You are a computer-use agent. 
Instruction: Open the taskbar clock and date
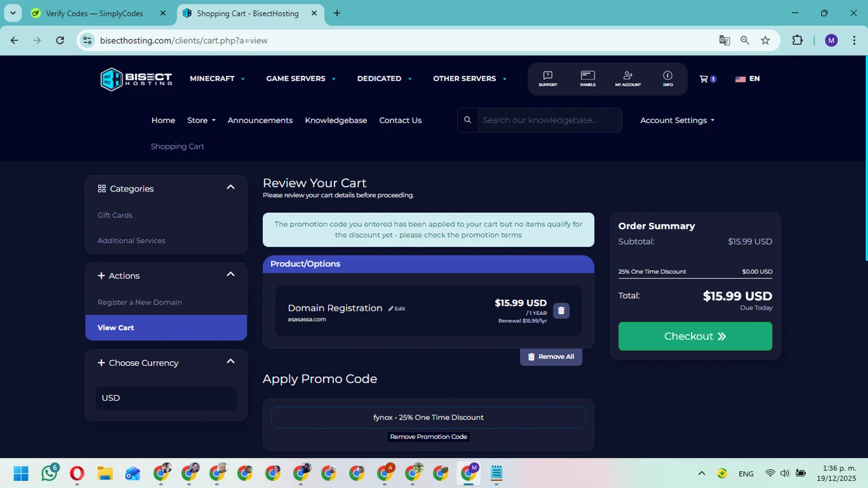(836, 474)
